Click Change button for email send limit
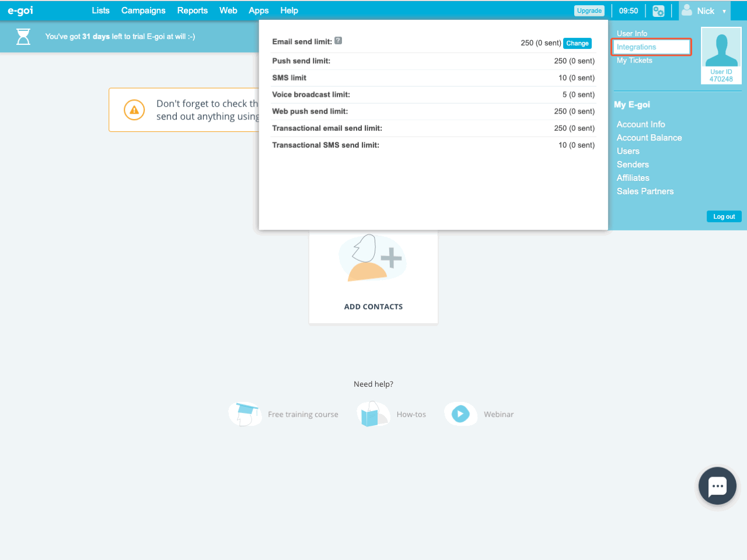 coord(577,43)
